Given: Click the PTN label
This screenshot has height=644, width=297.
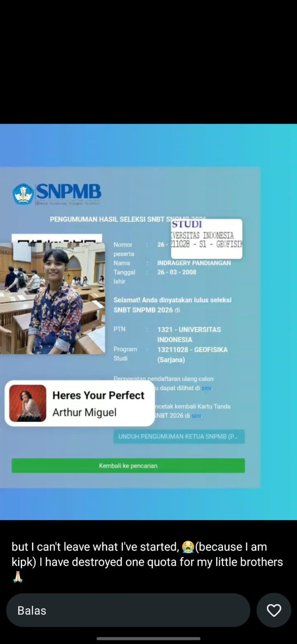Looking at the screenshot, I should (120, 329).
